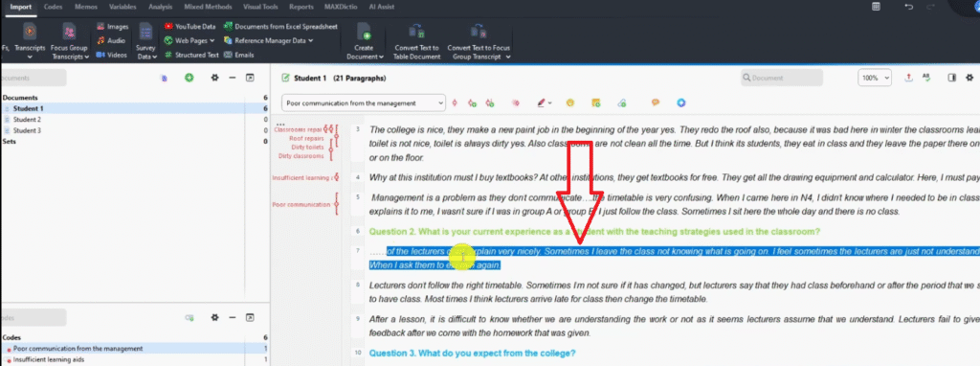Open the code selection dropdown
980x366 pixels.
point(364,103)
